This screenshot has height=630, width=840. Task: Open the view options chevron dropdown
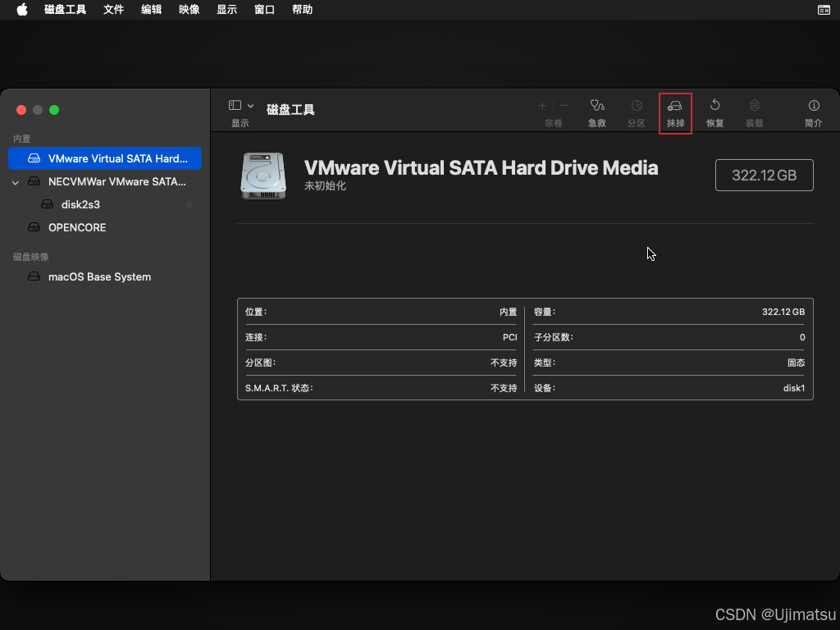250,106
